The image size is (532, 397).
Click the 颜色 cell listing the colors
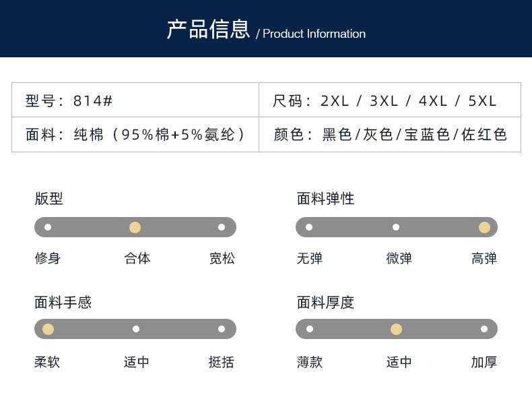click(390, 134)
